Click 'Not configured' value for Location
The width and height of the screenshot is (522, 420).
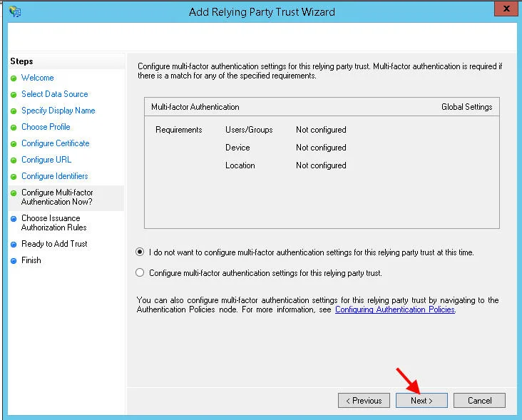(x=321, y=165)
